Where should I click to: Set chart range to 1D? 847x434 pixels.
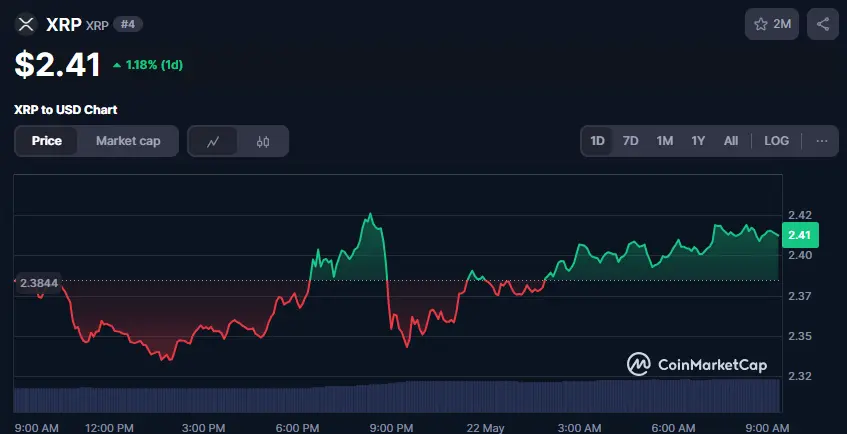pos(597,141)
